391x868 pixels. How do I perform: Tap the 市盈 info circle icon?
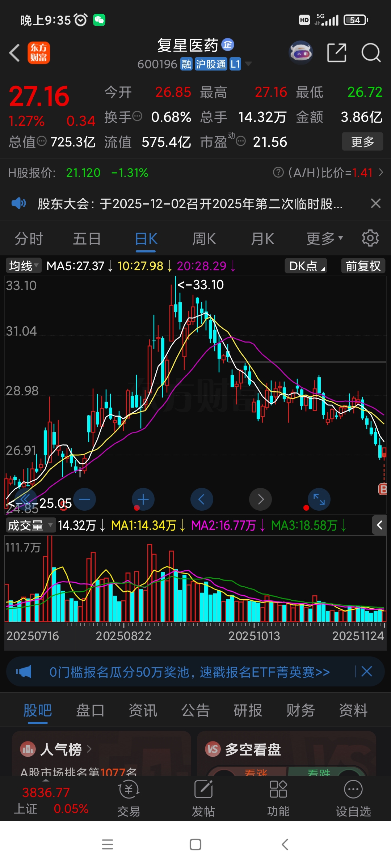(x=241, y=141)
